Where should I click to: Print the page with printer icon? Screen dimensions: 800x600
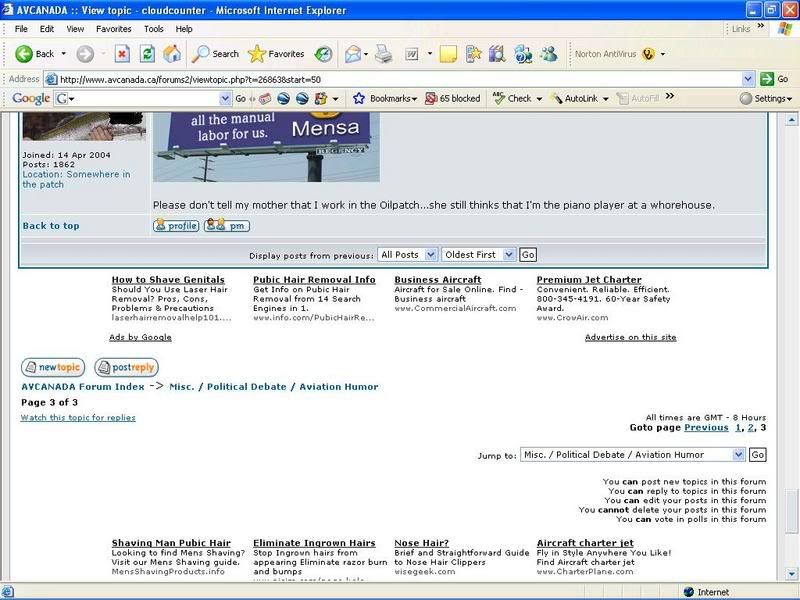tap(384, 54)
